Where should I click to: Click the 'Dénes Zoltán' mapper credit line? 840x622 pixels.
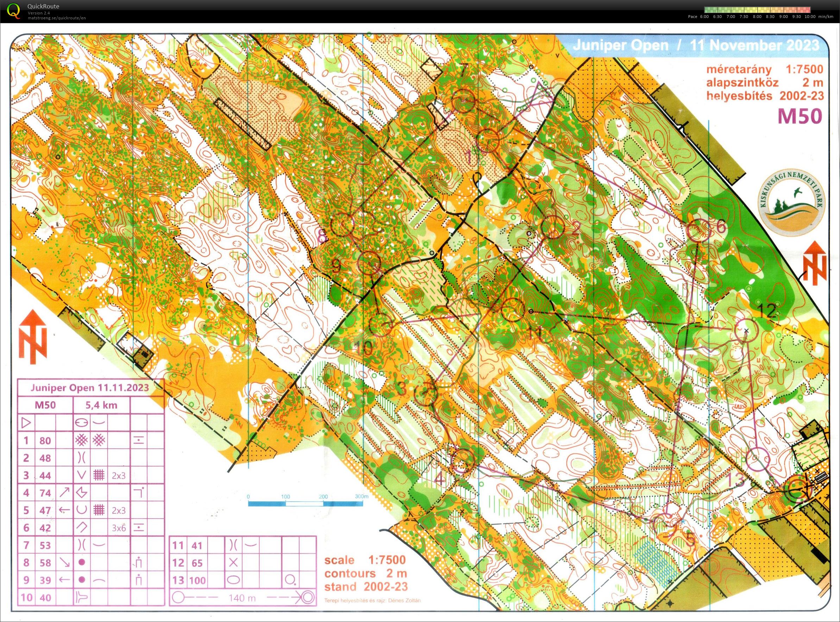372,600
